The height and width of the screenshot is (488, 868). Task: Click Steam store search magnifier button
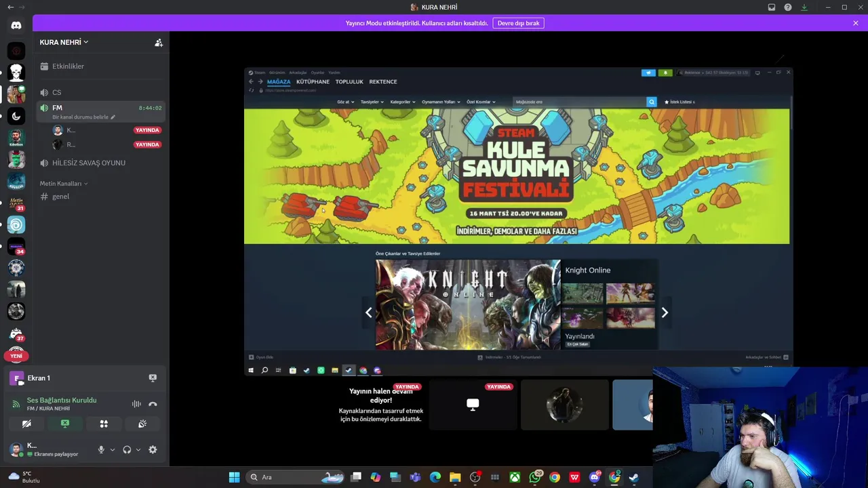[x=652, y=102]
